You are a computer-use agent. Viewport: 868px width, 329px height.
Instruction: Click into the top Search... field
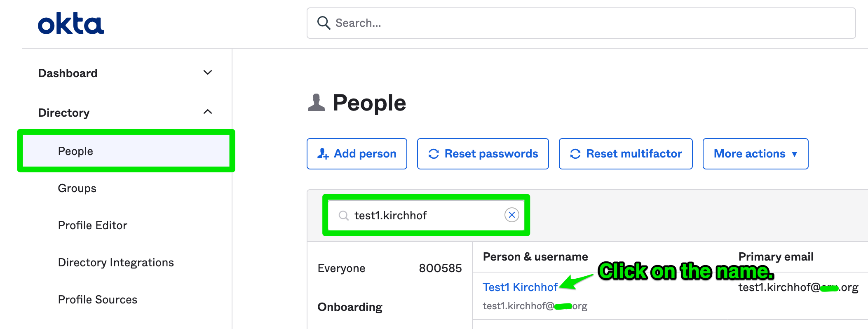(x=581, y=23)
